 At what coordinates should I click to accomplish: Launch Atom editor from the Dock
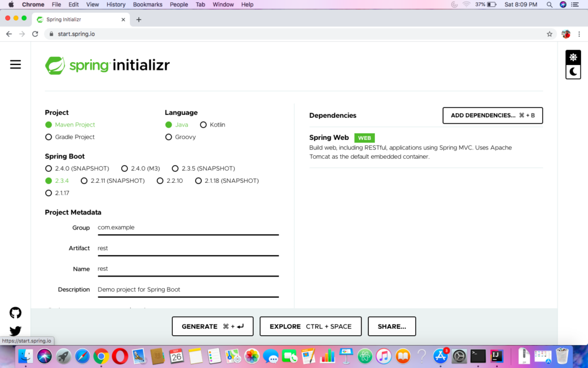click(x=365, y=355)
